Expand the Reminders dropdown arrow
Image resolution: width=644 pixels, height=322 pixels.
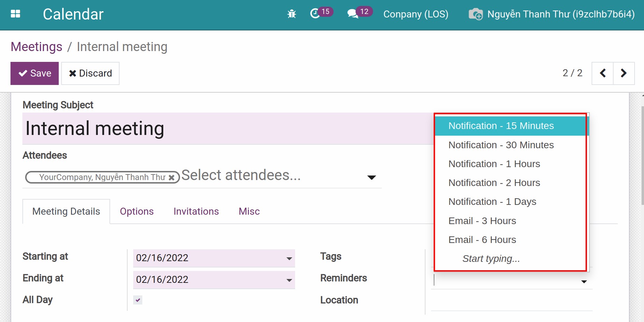(x=583, y=281)
